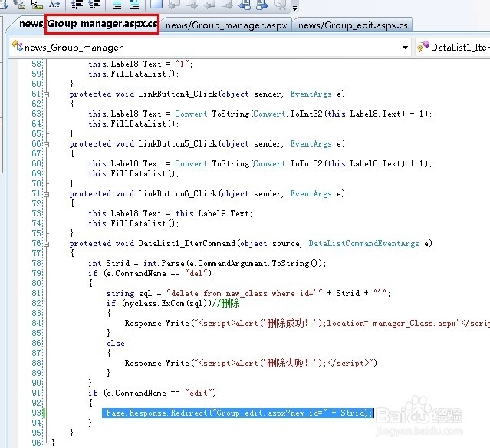Screen dimensions: 490x448
Task: Go to previous bookmark
Action: click(x=174, y=4)
